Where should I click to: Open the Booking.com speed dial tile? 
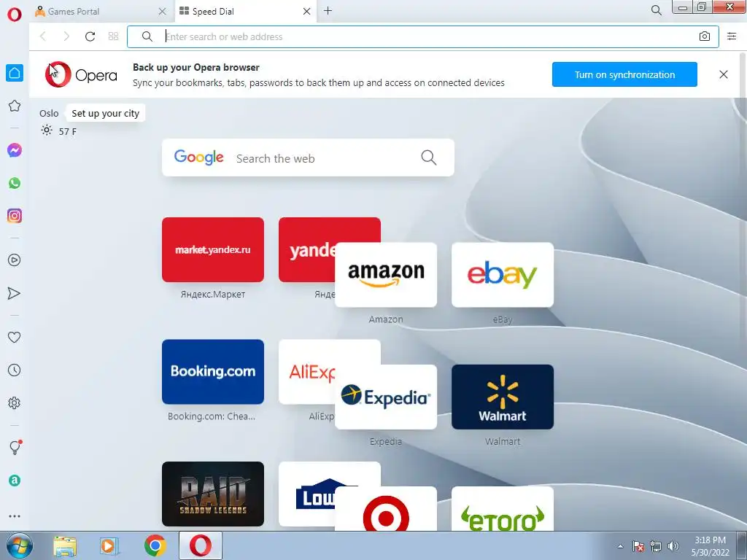[213, 371]
